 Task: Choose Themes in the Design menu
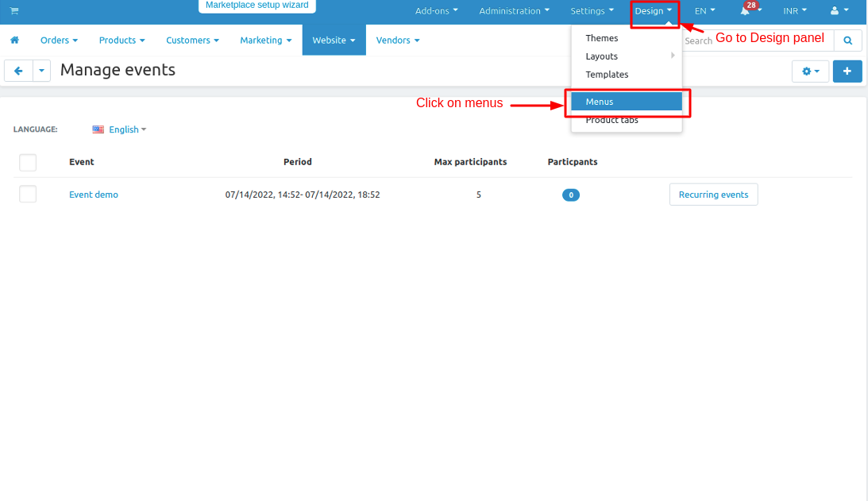[602, 38]
